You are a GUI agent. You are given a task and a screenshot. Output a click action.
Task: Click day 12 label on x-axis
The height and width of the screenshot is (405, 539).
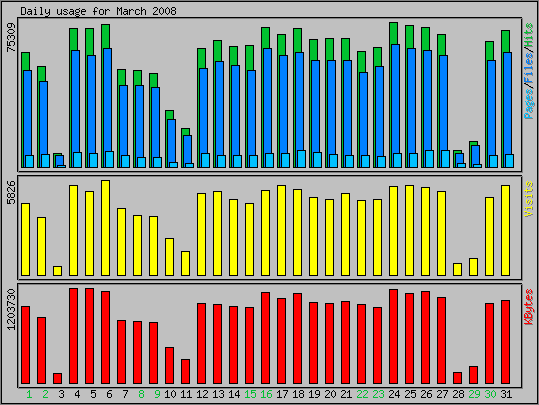[202, 394]
